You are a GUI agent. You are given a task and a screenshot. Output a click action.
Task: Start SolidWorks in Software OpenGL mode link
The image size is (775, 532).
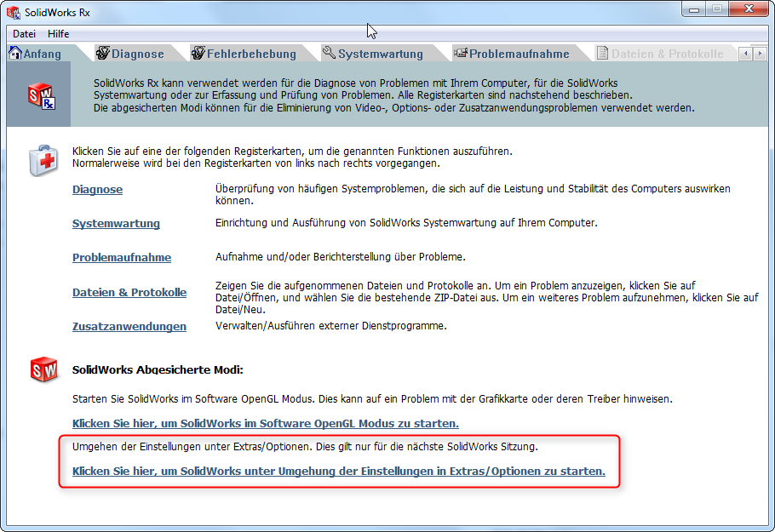tap(266, 423)
